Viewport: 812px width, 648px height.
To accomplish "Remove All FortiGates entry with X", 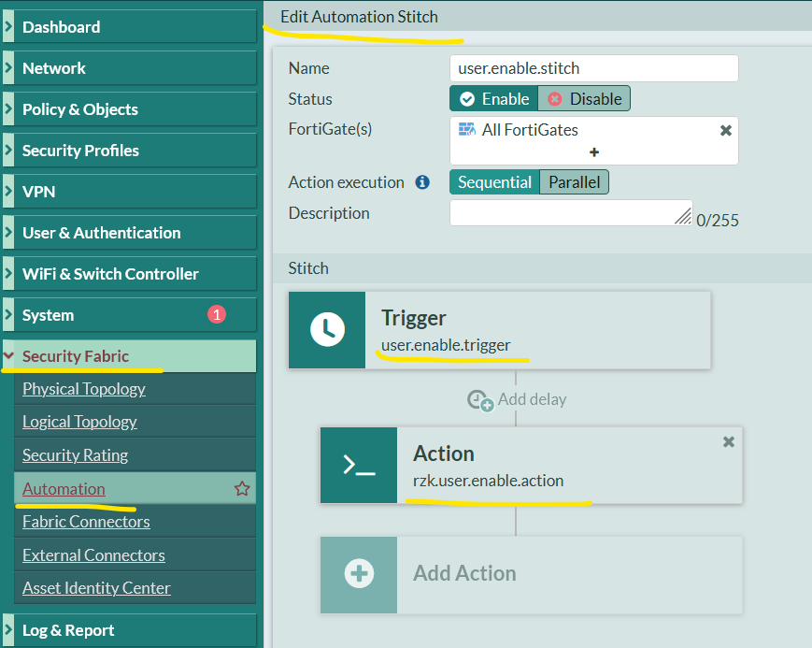I will pos(725,130).
